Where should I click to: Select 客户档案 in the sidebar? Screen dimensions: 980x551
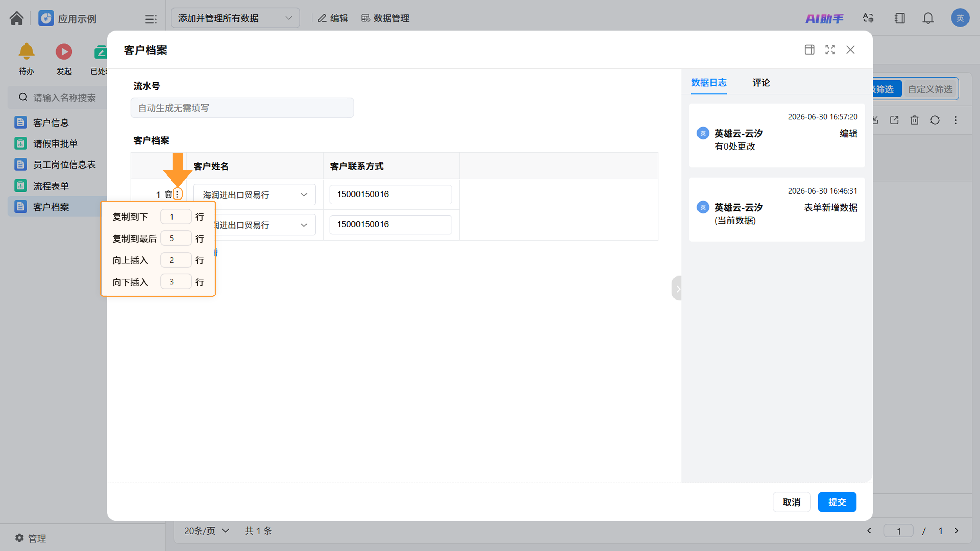click(57, 207)
